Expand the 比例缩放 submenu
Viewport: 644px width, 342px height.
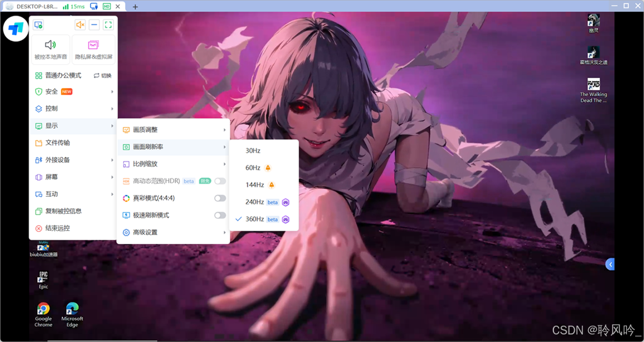point(174,164)
